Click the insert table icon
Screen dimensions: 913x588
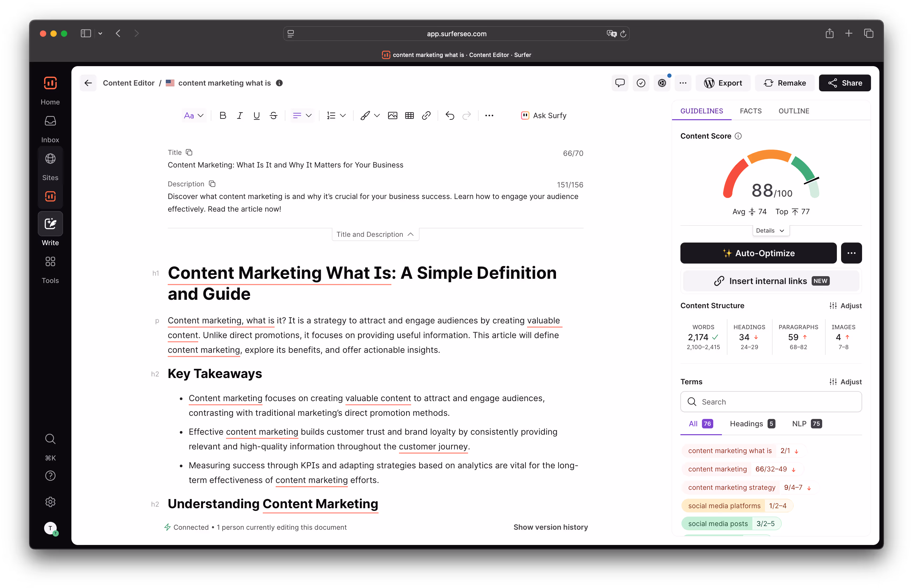[x=409, y=115]
